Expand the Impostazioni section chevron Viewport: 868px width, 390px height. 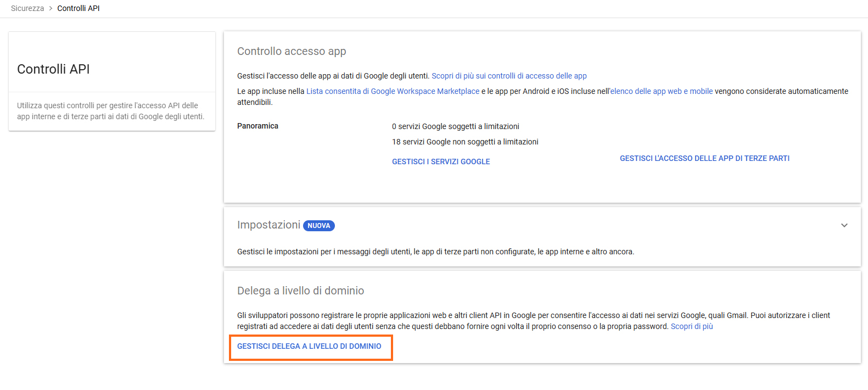click(x=844, y=225)
